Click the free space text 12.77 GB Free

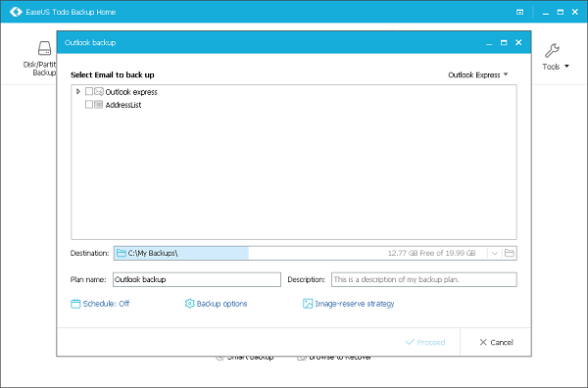(x=431, y=254)
